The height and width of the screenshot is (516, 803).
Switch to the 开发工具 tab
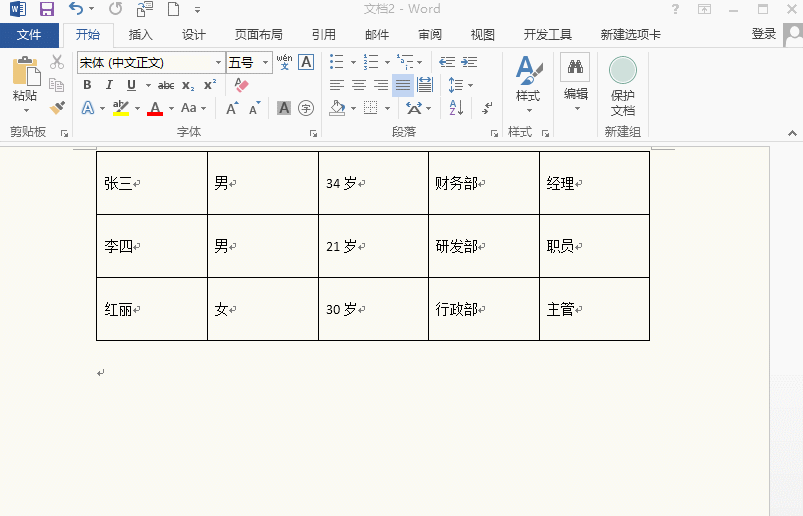click(547, 35)
